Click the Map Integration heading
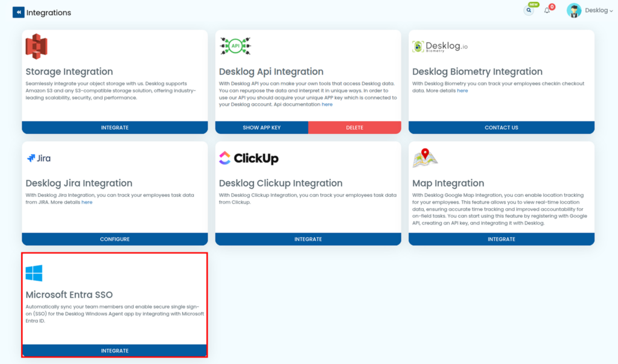This screenshot has width=618, height=364. pyautogui.click(x=448, y=183)
